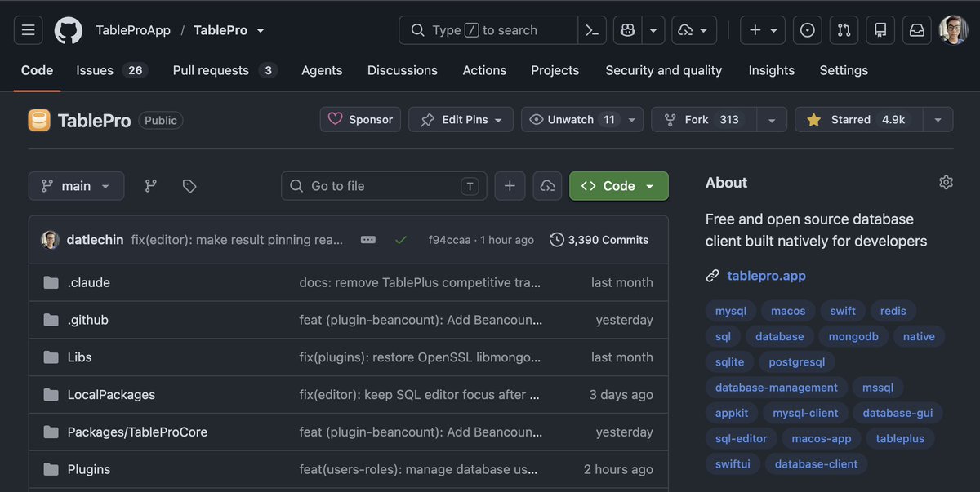Open the codespaces cloud menu in header
The width and height of the screenshot is (980, 492).
pos(693,30)
